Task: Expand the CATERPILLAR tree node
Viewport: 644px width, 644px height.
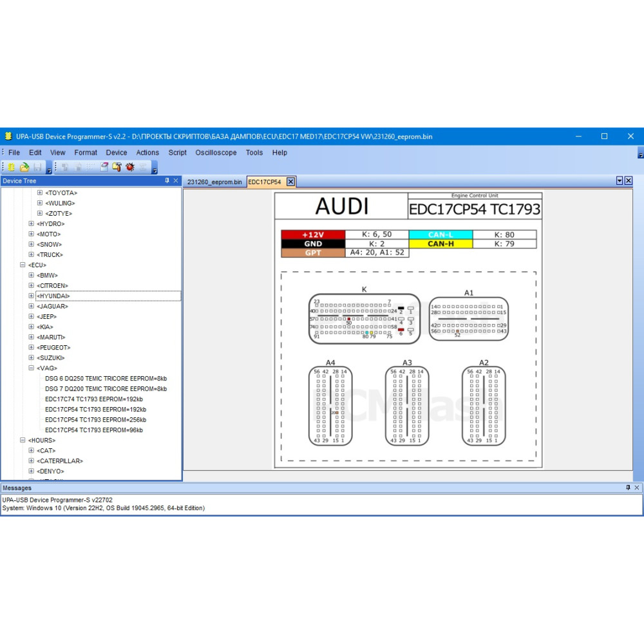Action: [31, 460]
